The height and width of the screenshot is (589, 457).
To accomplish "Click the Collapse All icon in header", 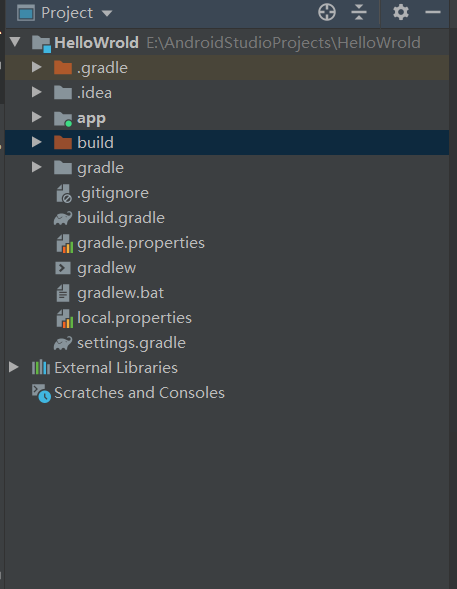I will point(359,12).
